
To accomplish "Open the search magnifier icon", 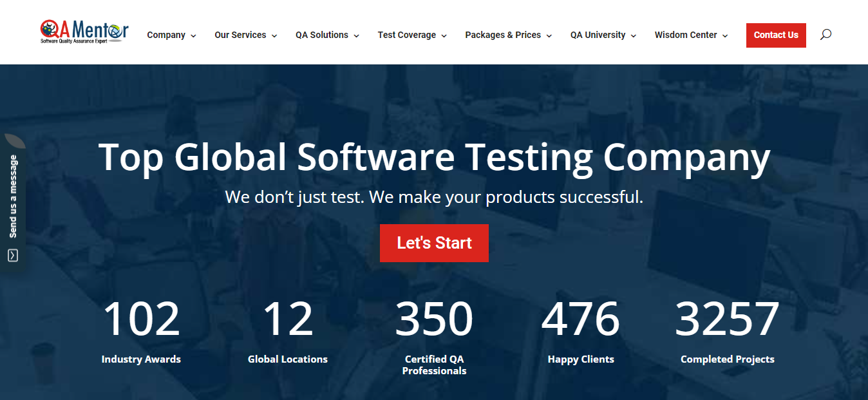I will pyautogui.click(x=826, y=35).
